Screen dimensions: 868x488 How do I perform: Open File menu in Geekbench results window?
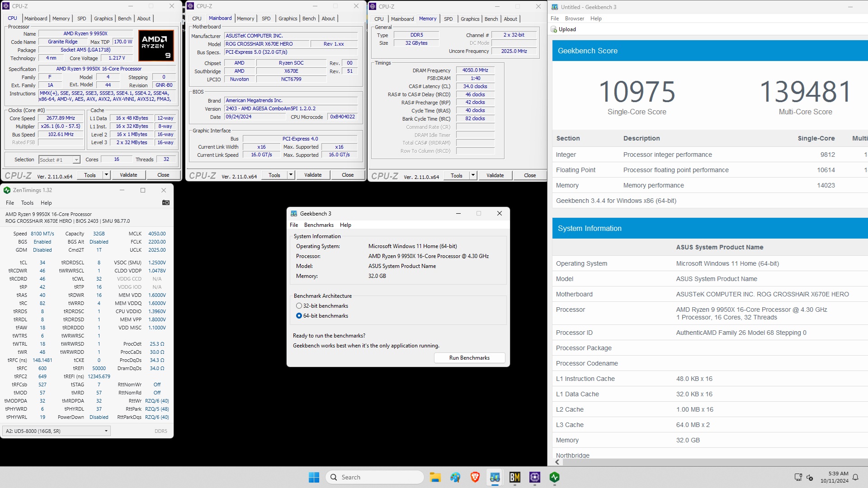pyautogui.click(x=555, y=19)
